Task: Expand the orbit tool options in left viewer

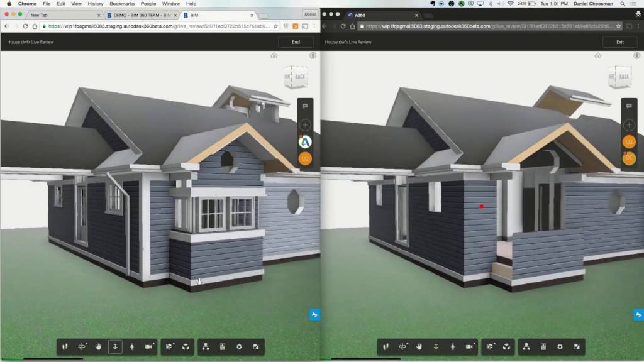Action: click(x=82, y=346)
